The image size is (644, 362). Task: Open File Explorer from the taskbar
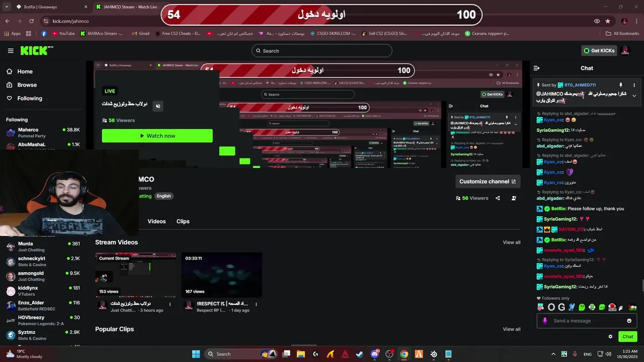tap(300, 354)
